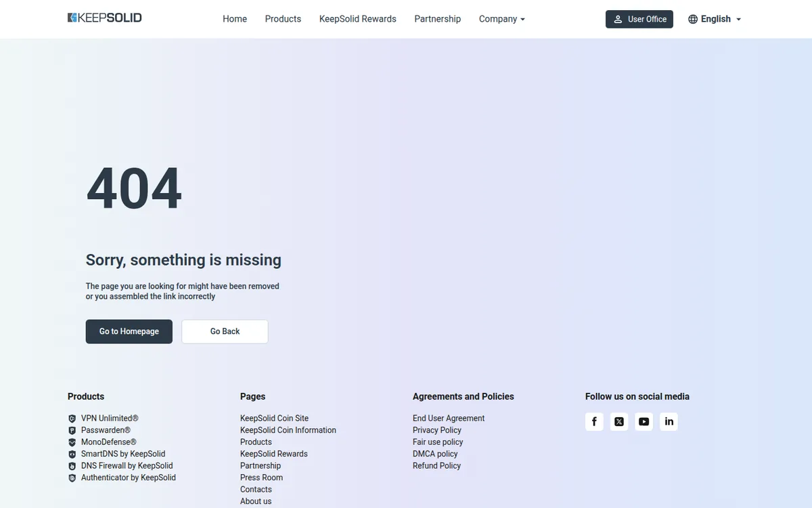Image resolution: width=812 pixels, height=508 pixels.
Task: Click the 'Follow us on social media' heading
Action: coord(637,396)
